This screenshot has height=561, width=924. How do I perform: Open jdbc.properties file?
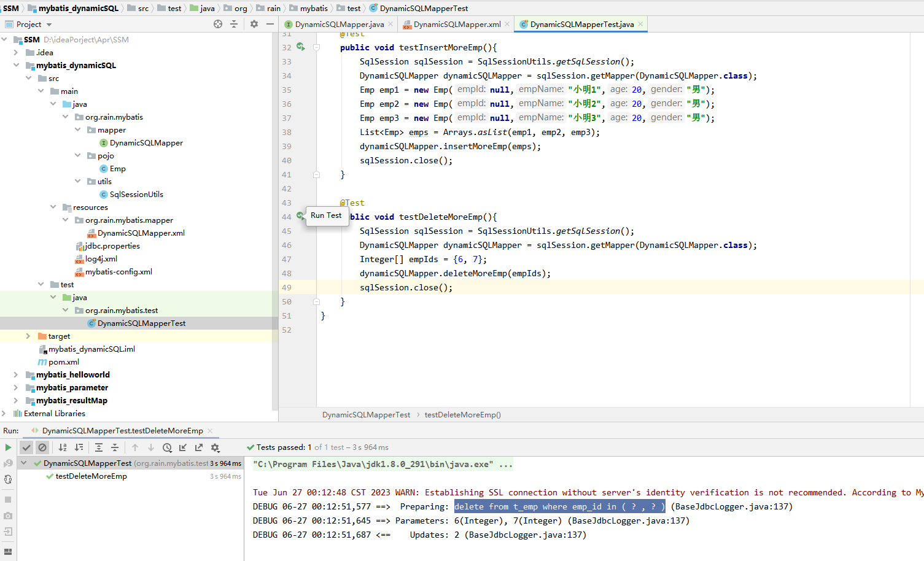point(112,246)
